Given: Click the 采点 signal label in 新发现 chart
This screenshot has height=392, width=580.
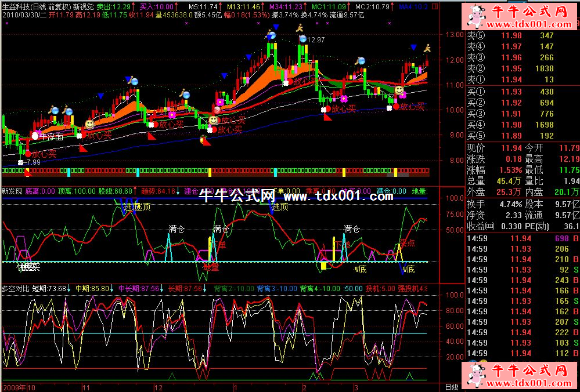Looking at the screenshot, I should (x=407, y=243).
